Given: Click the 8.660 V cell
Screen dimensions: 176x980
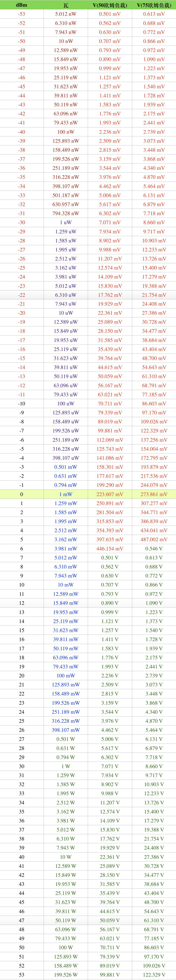Looking at the screenshot, I should pos(154,766).
